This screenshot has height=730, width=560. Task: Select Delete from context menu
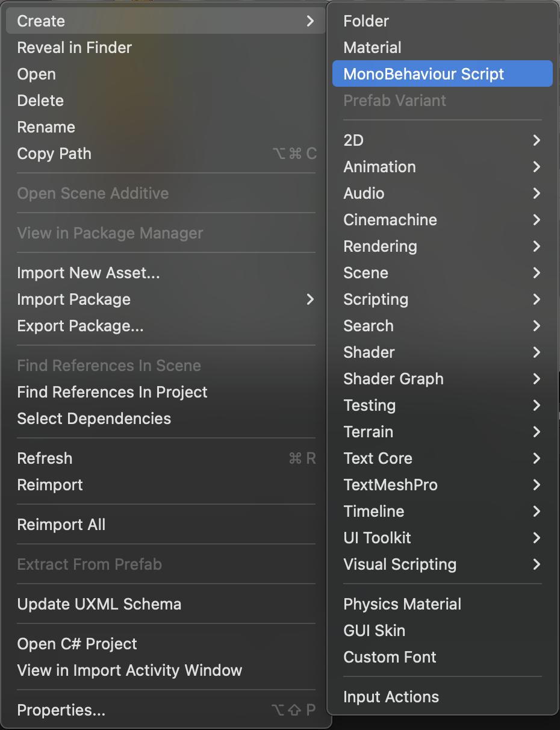[x=40, y=101]
